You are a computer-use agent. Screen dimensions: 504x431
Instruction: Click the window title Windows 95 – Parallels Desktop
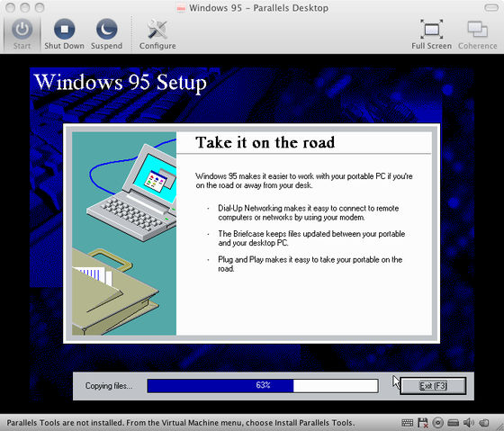(258, 8)
